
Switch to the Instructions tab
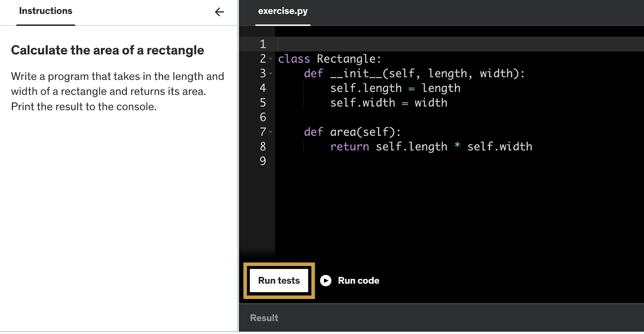(x=45, y=11)
